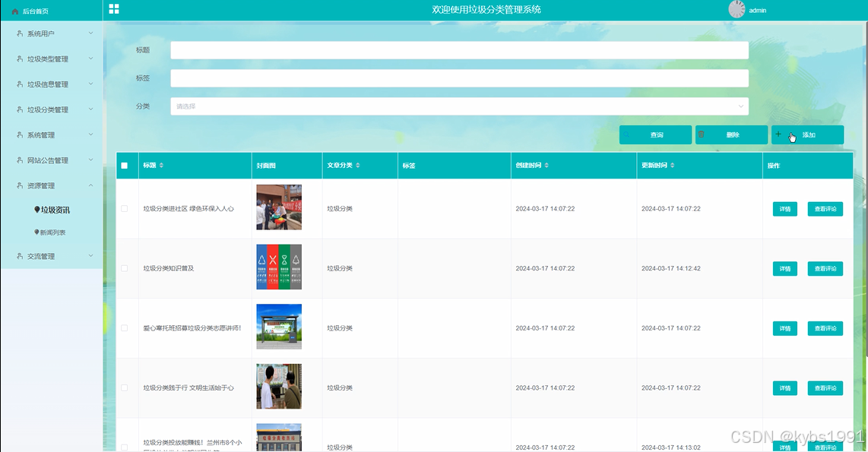Screen dimensions: 868x452
Task: Check the row 爱心寒托班招募垃圾分类志愿讲师
Action: (x=125, y=328)
